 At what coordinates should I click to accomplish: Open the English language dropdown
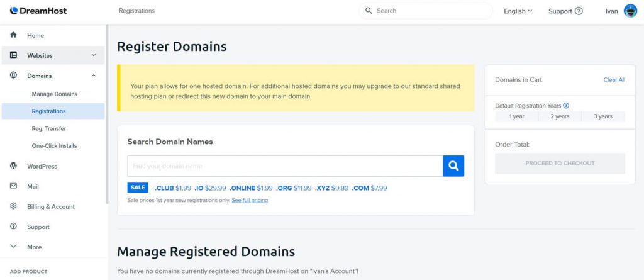(518, 11)
